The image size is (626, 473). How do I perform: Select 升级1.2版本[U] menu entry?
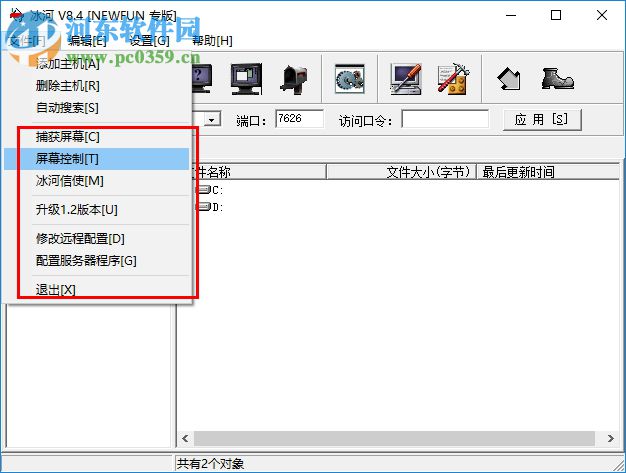coord(96,210)
